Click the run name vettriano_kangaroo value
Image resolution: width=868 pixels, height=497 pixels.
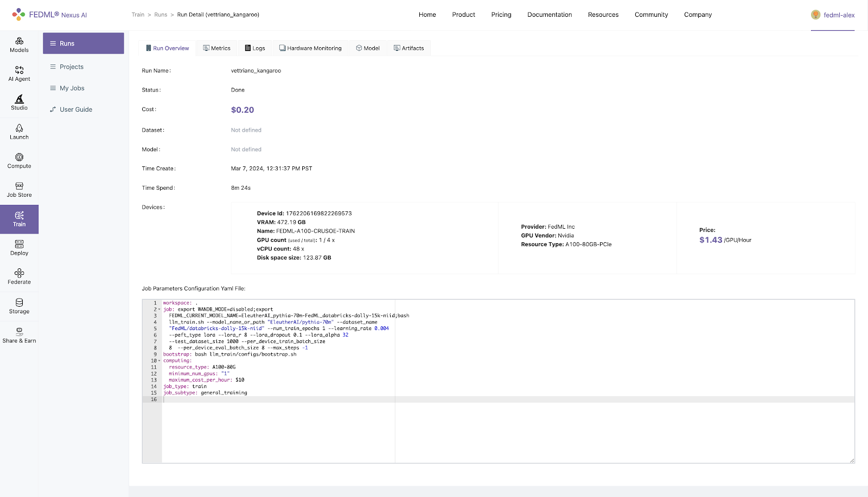(256, 70)
